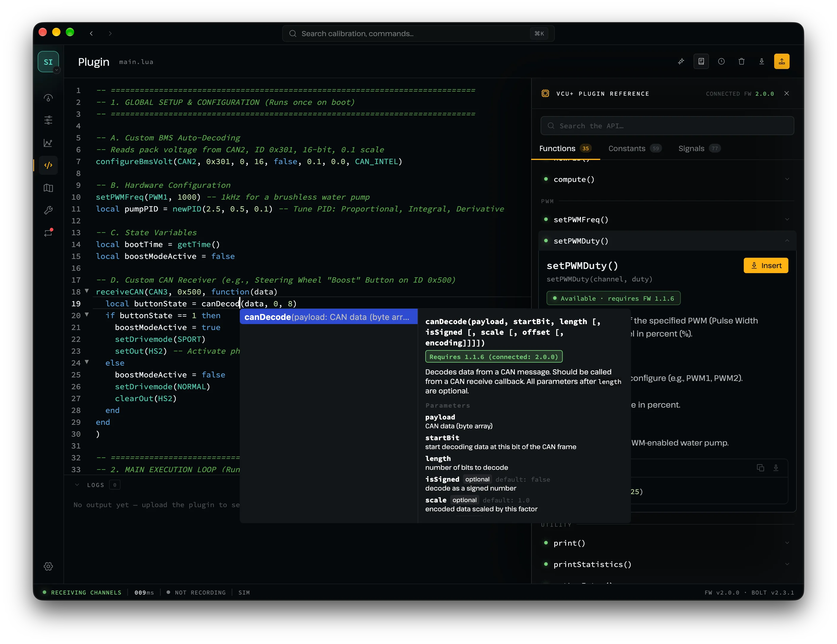Open the dashboard gauge sidebar icon
Screen dimensions: 837x644
48,98
